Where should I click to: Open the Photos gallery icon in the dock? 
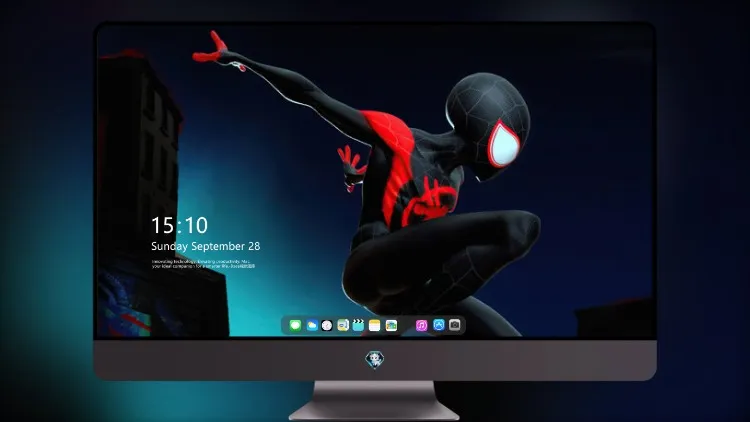click(391, 325)
